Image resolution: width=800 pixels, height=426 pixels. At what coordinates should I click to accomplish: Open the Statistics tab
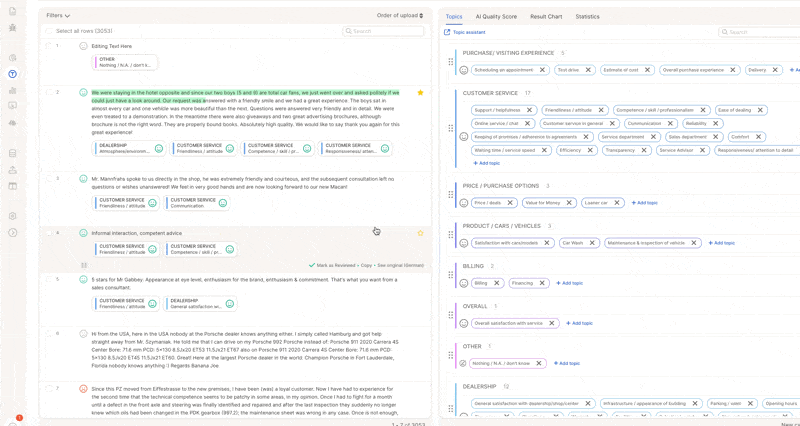point(587,16)
